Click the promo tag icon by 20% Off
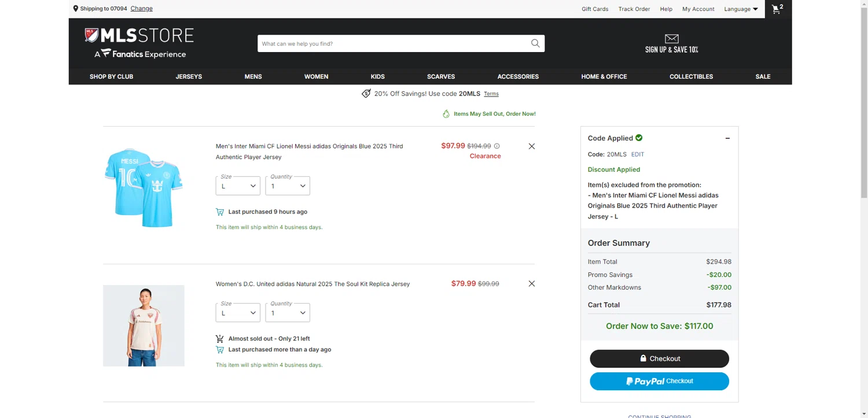868x418 pixels. 366,94
